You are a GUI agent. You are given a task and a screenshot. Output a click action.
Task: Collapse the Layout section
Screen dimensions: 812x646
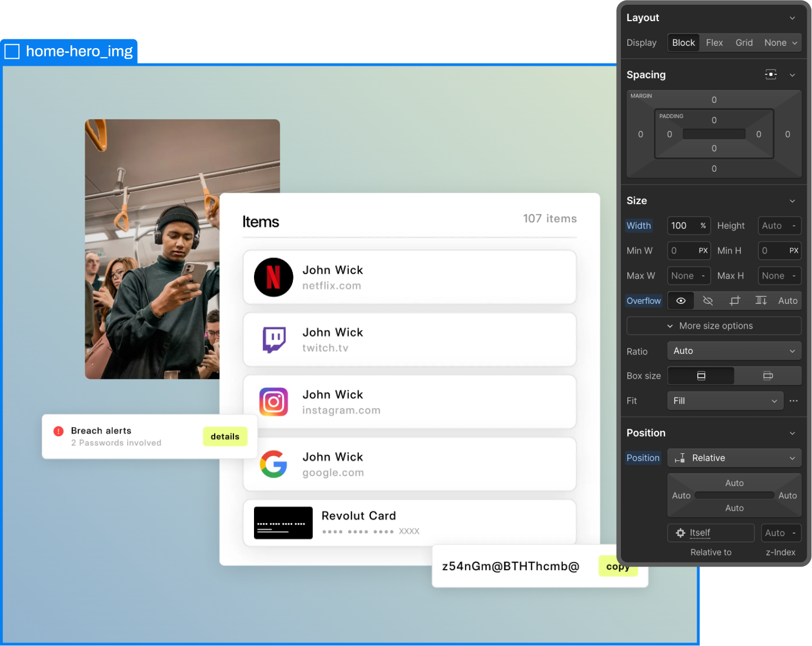pos(793,18)
